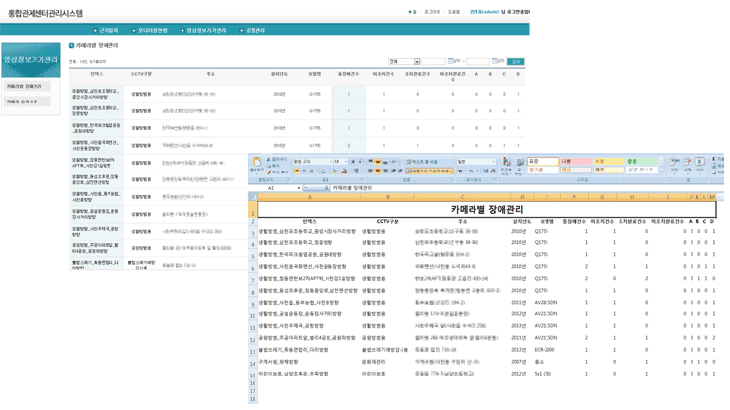Toggle Center horizontal alignment in Excel
This screenshot has width=730, height=410.
[x=378, y=171]
